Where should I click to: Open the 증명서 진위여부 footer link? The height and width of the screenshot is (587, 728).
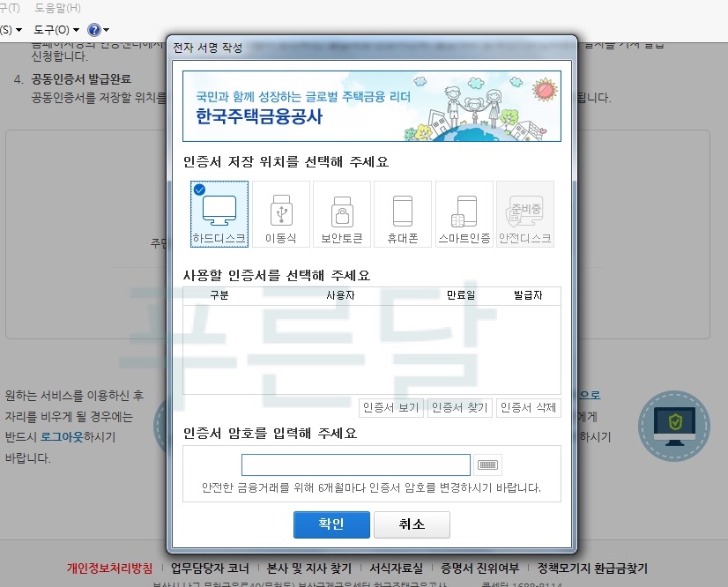480,568
